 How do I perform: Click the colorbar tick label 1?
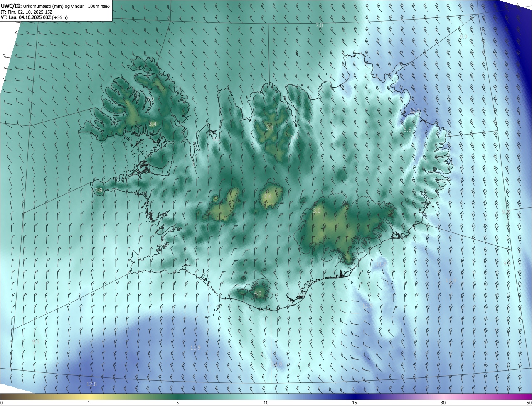89,403
